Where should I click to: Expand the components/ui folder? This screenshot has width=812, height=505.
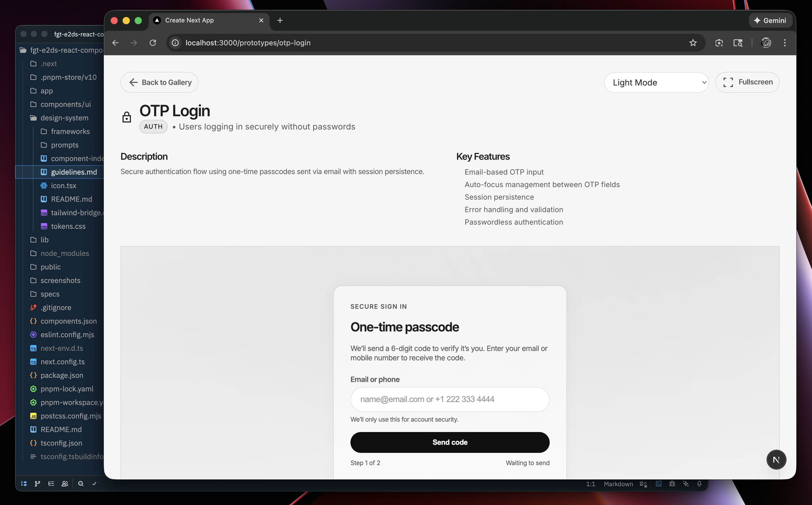pyautogui.click(x=65, y=104)
